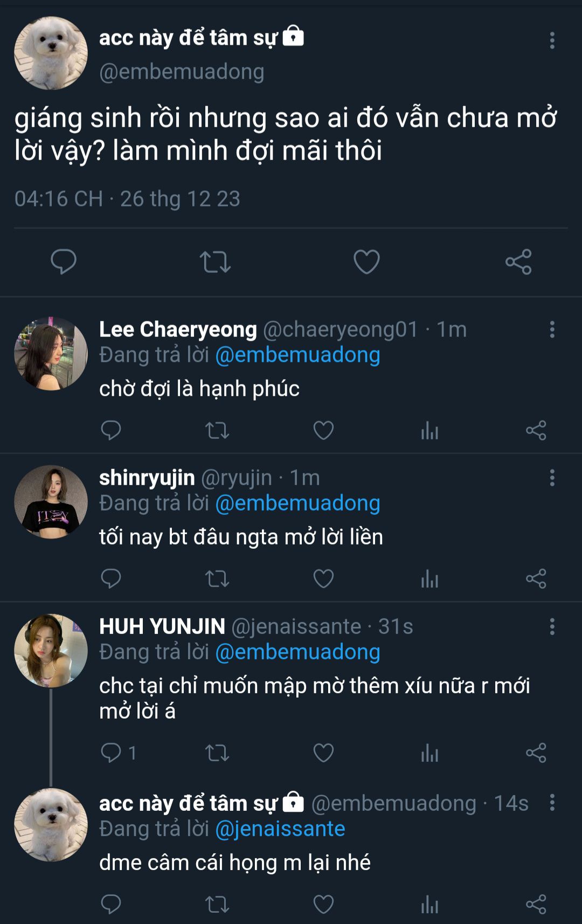Open options on last embemuadong reply
The width and height of the screenshot is (582, 924).
pos(552,803)
